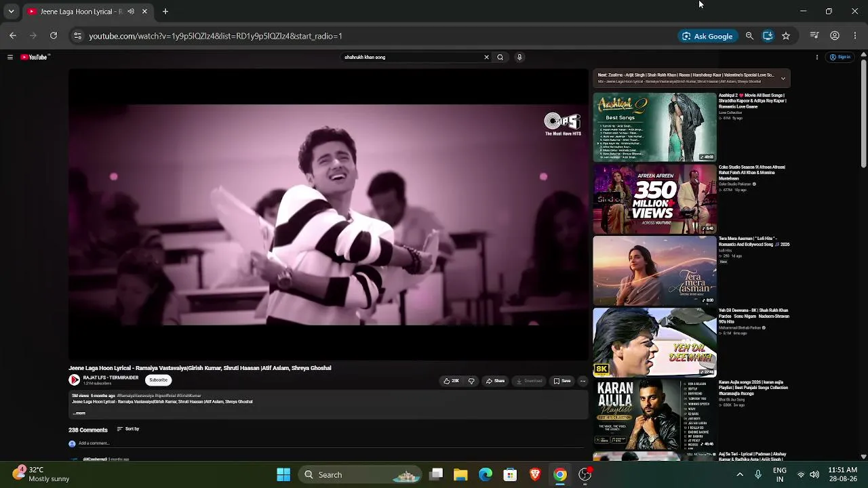Open the YouTube guide hamburger menu
868x488 pixels.
tap(10, 58)
